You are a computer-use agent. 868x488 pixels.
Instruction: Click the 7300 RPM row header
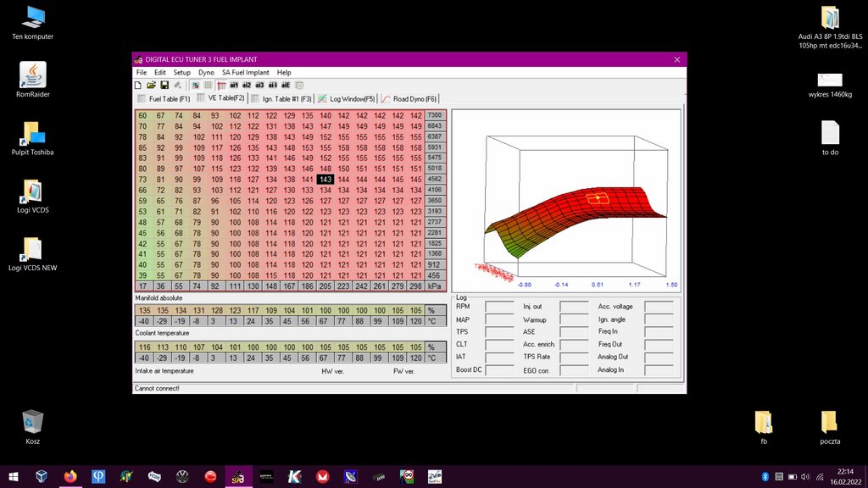coord(435,115)
